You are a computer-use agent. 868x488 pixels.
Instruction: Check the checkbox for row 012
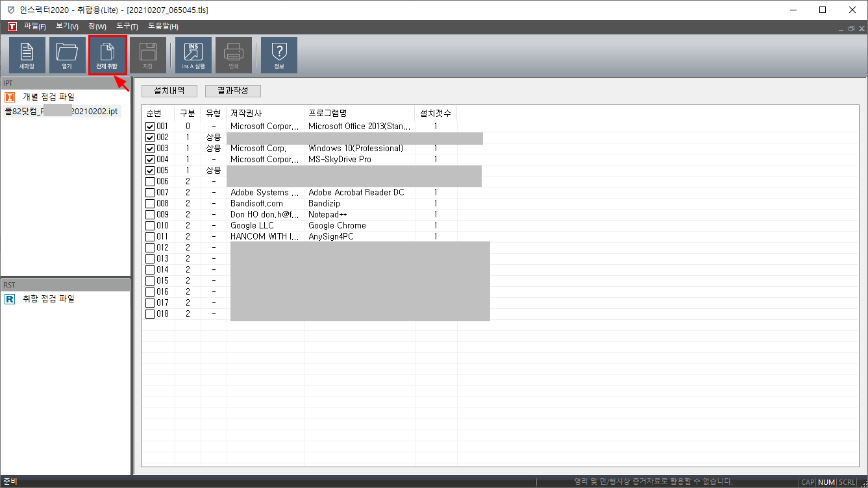coord(150,248)
